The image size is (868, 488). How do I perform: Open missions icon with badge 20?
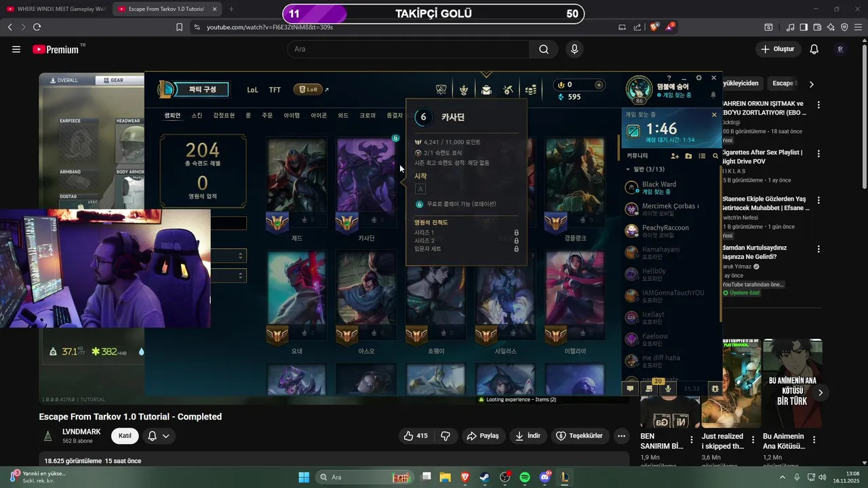[x=649, y=388]
